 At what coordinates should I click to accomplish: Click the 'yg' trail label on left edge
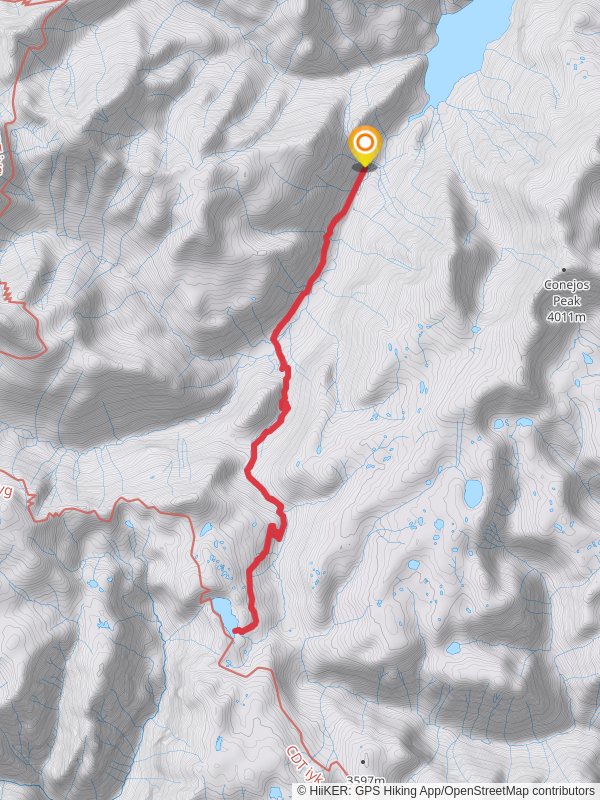(6, 493)
